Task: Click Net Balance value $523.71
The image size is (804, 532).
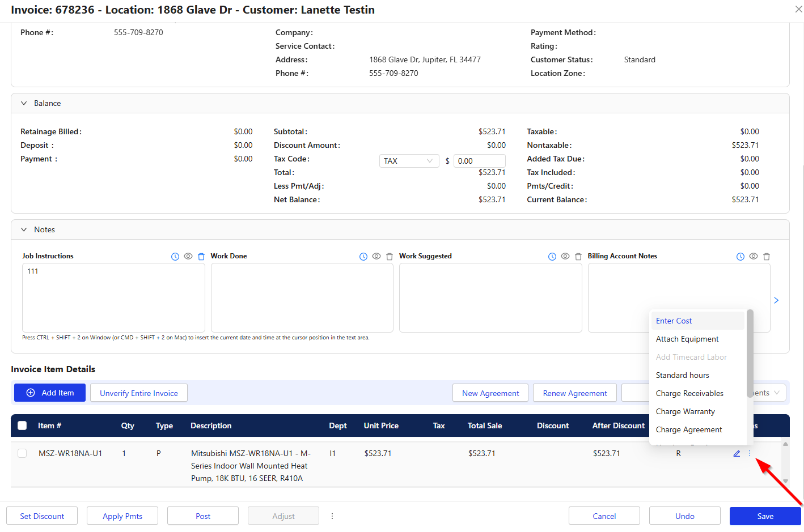Action: pos(492,199)
